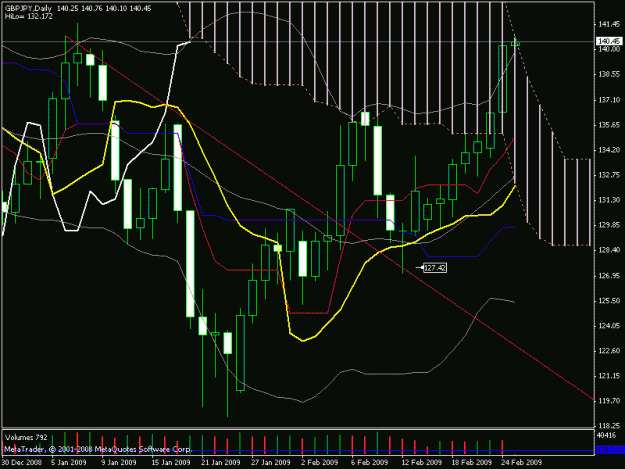The height and width of the screenshot is (469, 625).
Task: Click the highlighted 140.45 current price box
Action: [609, 41]
